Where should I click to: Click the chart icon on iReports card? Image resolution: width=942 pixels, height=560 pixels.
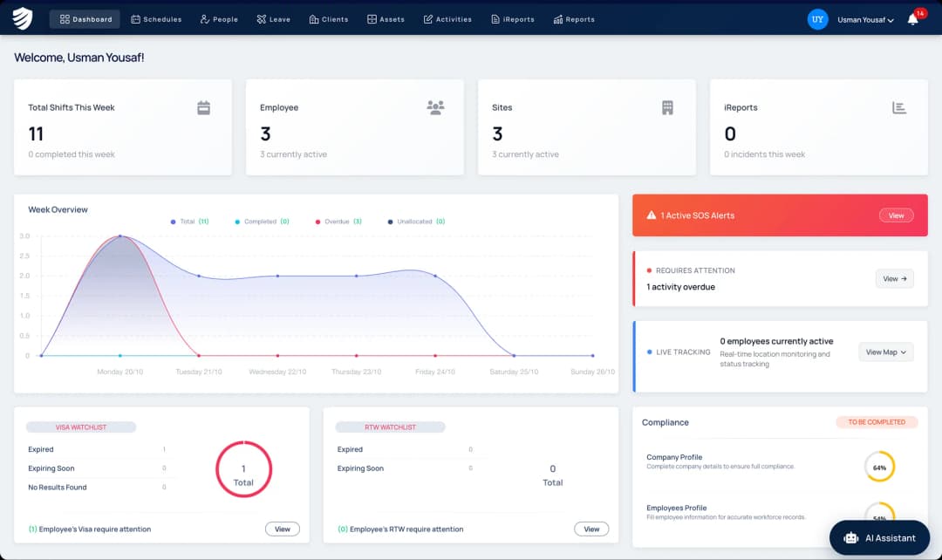[x=899, y=107]
